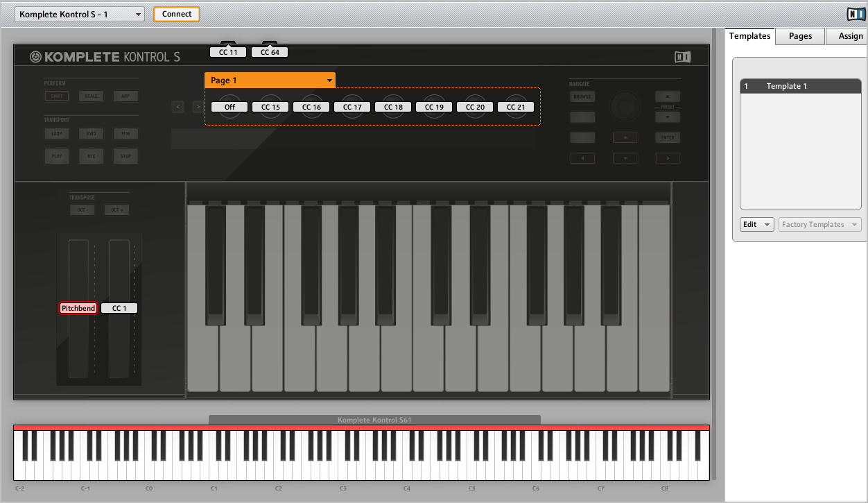Screen dimensions: 868x503
Task: Click the Preset up arrow button
Action: 668,96
